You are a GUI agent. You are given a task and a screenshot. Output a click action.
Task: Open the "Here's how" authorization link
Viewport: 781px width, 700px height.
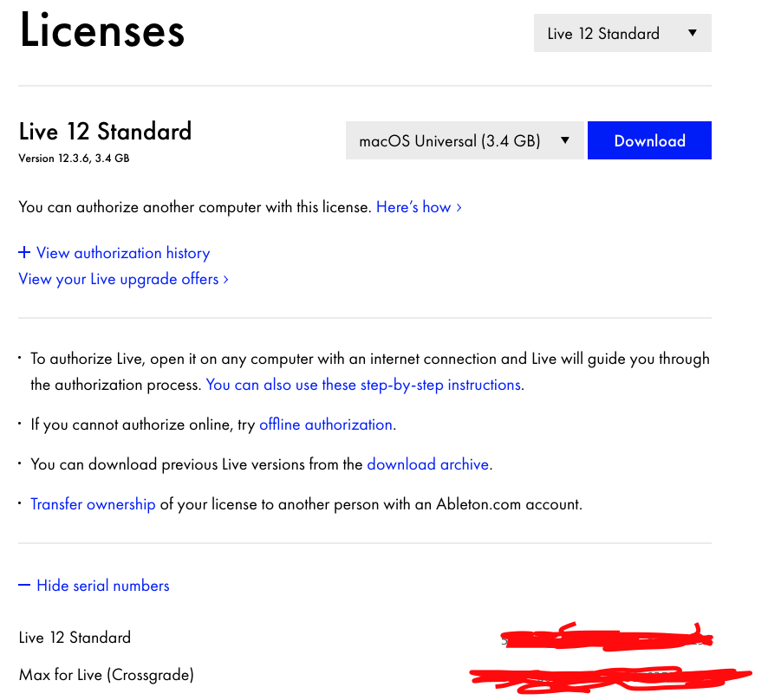coord(413,207)
